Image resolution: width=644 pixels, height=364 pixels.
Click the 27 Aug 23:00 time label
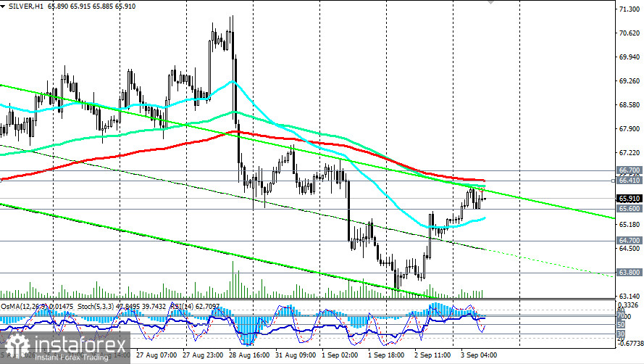pyautogui.click(x=203, y=355)
